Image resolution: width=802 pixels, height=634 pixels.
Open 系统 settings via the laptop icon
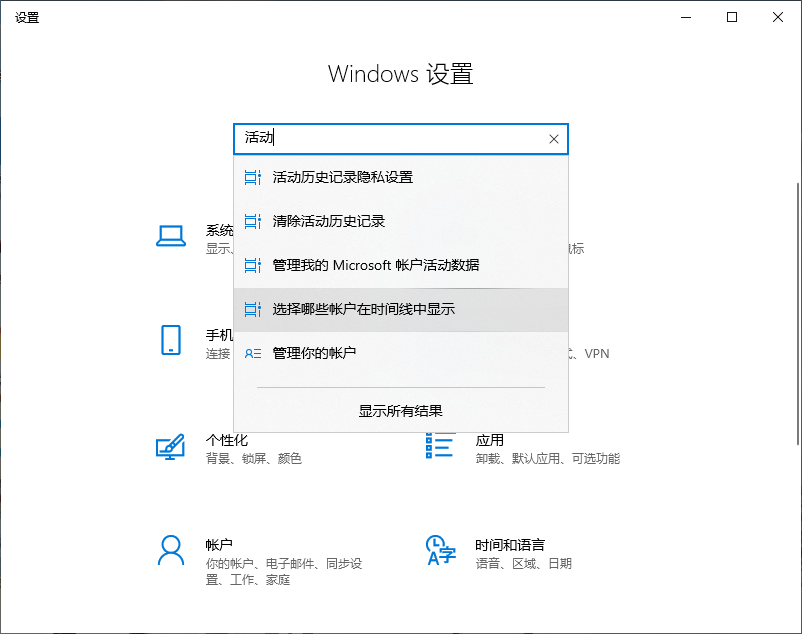[171, 235]
